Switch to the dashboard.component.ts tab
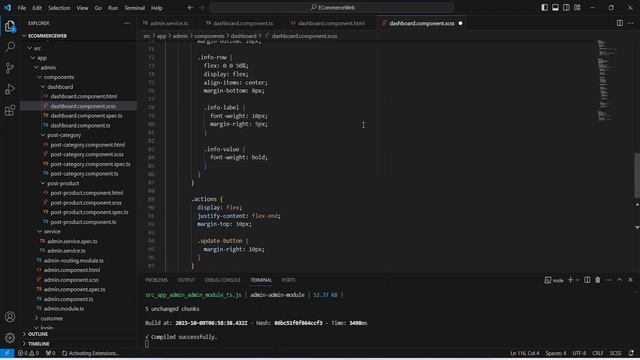The image size is (640, 360). (243, 23)
